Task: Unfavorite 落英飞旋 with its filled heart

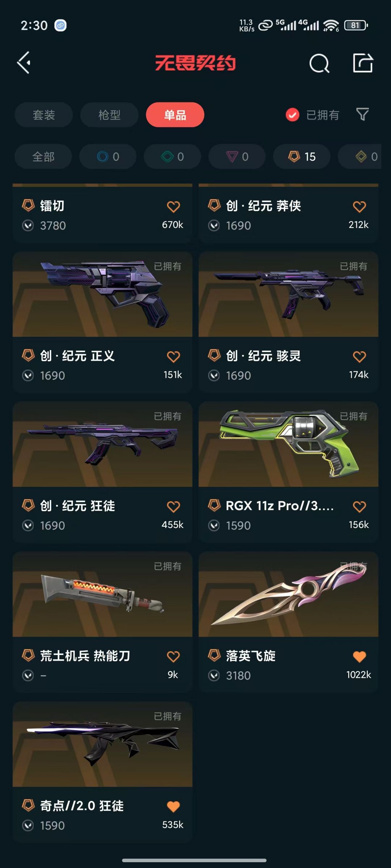Action: pyautogui.click(x=359, y=656)
